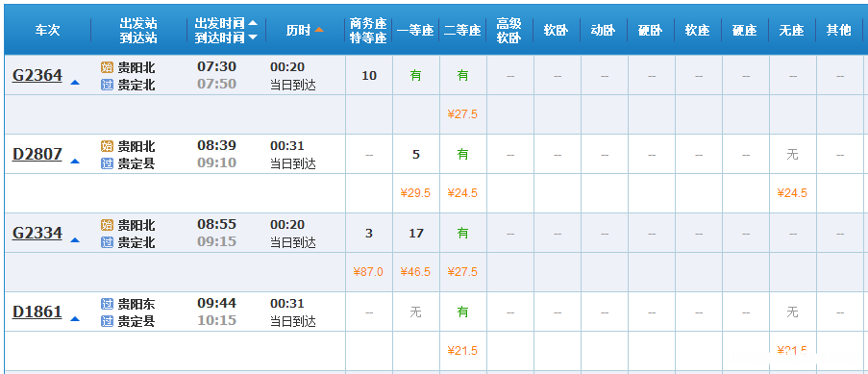Image resolution: width=868 pixels, height=374 pixels.
Task: Click the 过 icon beside 贵阳东 in D1861
Action: (107, 304)
